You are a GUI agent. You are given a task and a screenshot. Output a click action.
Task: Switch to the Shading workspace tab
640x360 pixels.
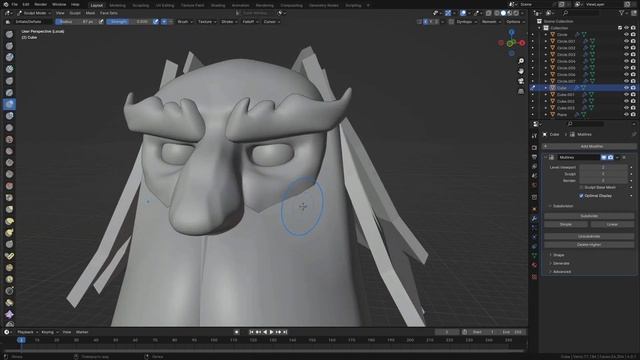[218, 5]
